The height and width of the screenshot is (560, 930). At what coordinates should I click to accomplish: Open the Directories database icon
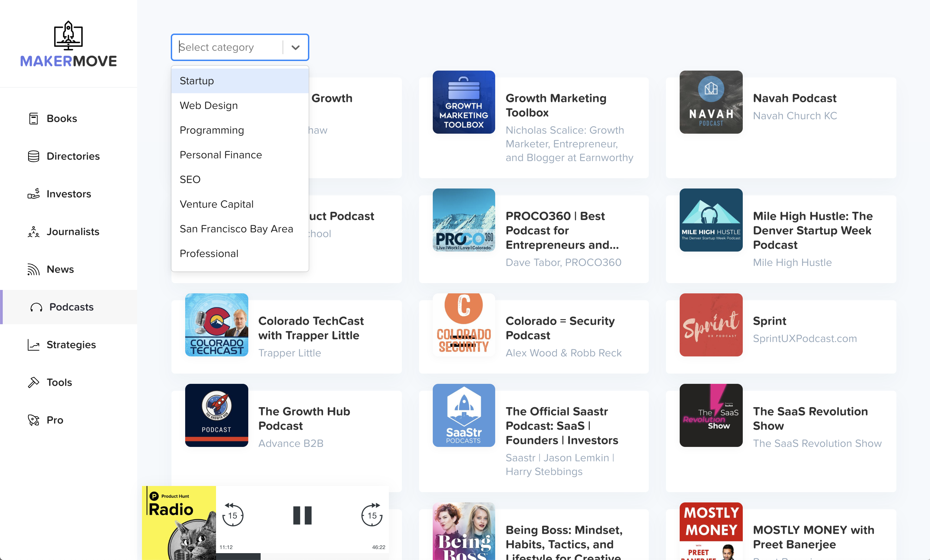33,156
